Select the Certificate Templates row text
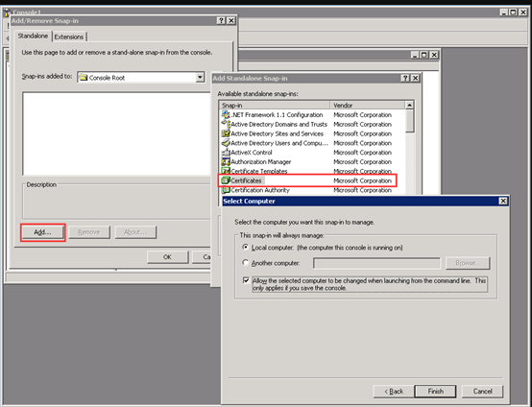 click(259, 171)
